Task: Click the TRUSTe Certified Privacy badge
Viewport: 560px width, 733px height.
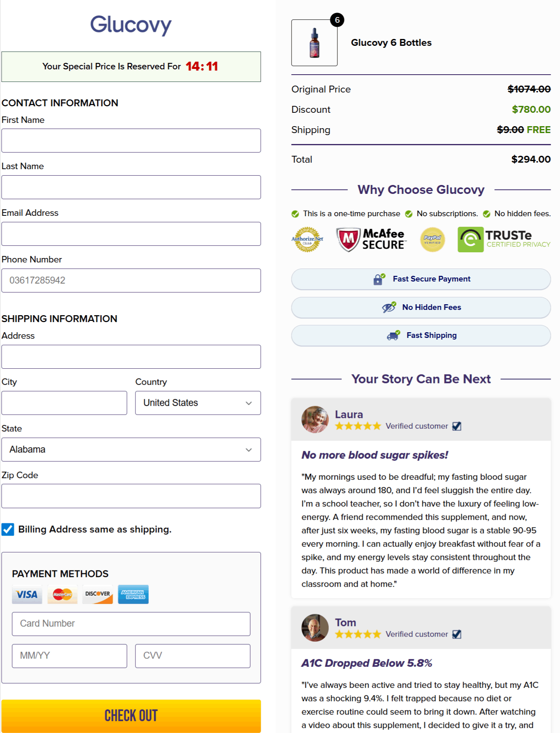Action: click(x=503, y=239)
